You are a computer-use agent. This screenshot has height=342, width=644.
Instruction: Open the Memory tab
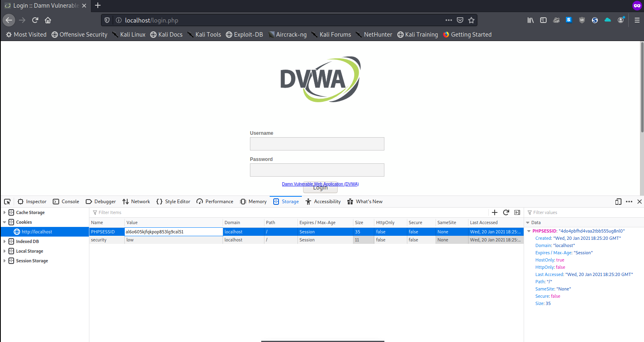point(253,202)
